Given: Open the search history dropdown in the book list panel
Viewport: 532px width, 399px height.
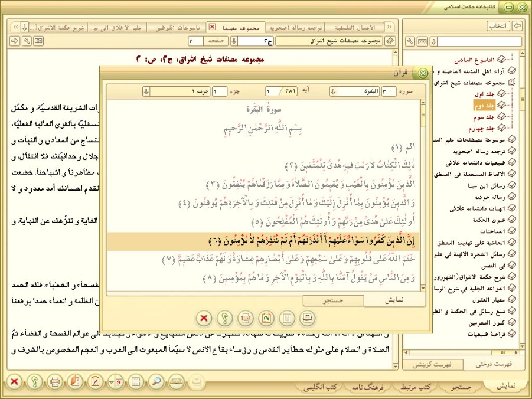Looking at the screenshot, I should (433, 42).
